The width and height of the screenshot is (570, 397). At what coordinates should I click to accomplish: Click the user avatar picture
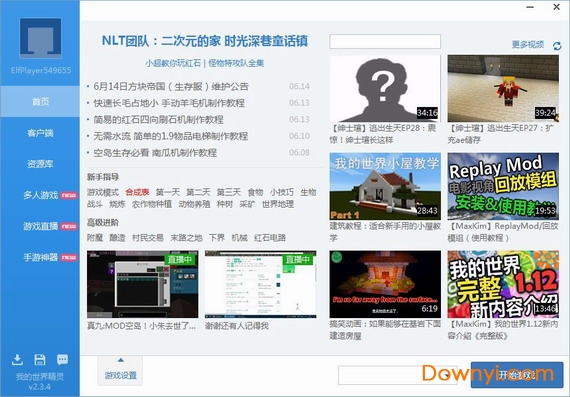[x=40, y=38]
